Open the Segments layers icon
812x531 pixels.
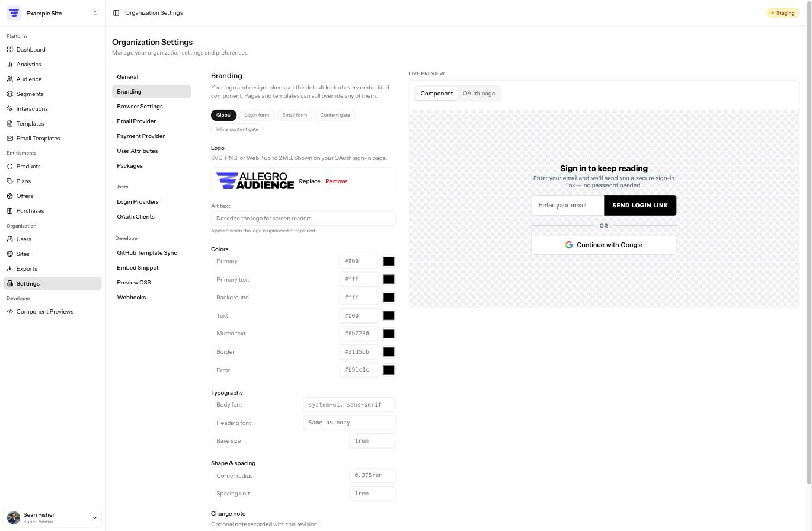pyautogui.click(x=10, y=94)
